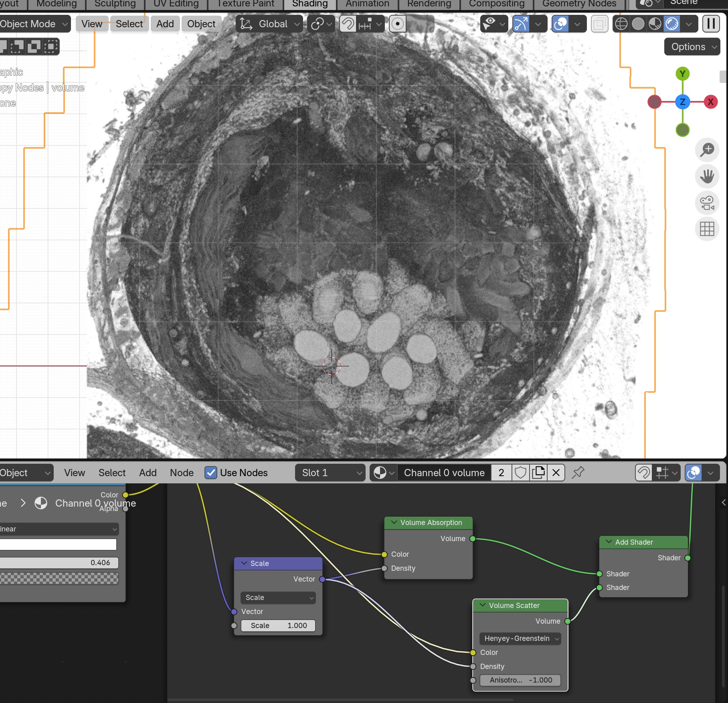Screen dimensions: 728x703
Task: Toggle camera view with camera icon
Action: tap(707, 203)
